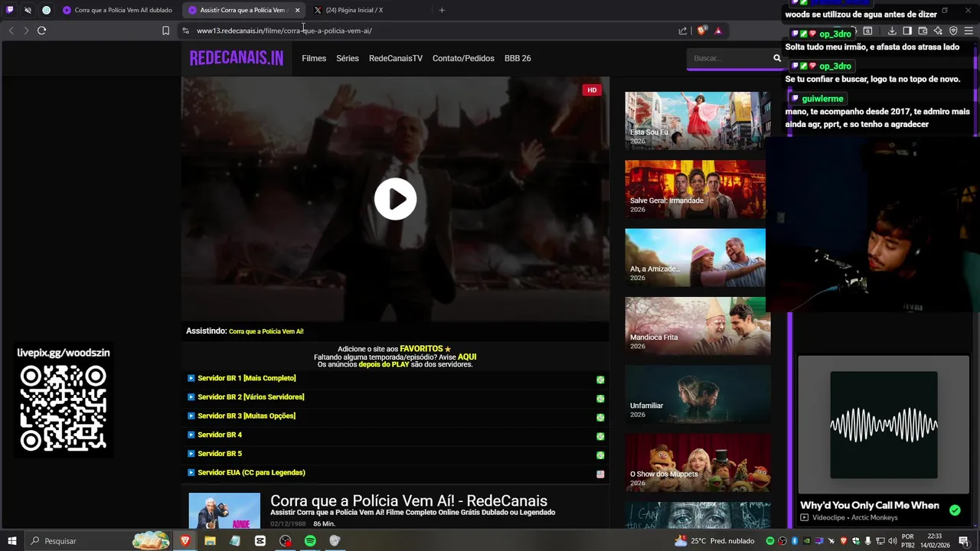Open site settings icon in address bar

point(185,31)
